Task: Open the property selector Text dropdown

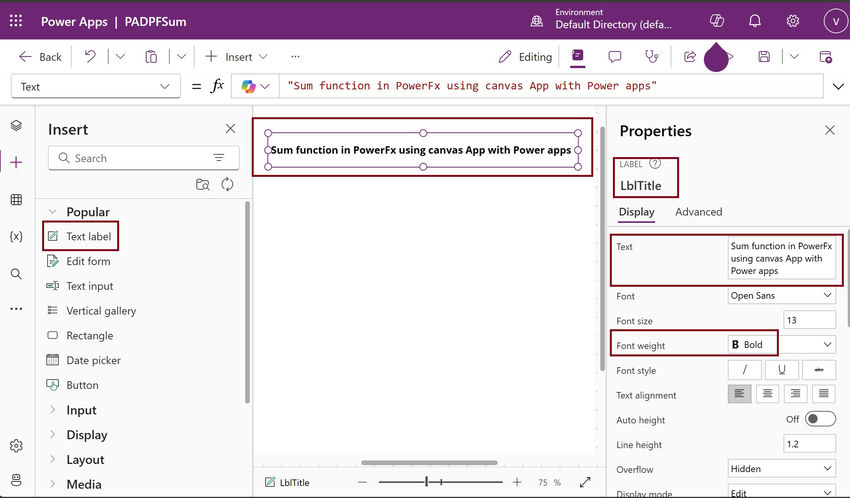Action: (95, 86)
